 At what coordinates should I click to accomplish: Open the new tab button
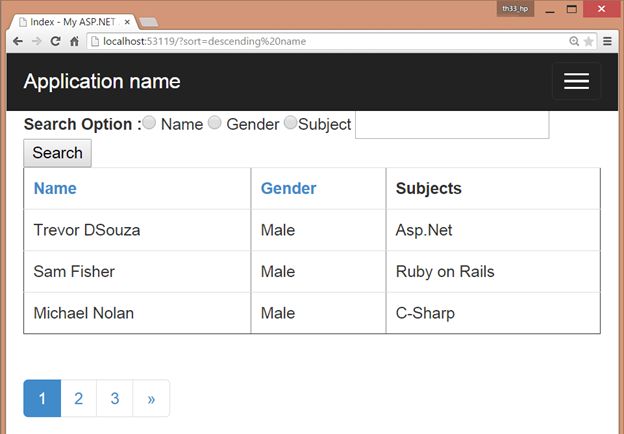tap(148, 21)
